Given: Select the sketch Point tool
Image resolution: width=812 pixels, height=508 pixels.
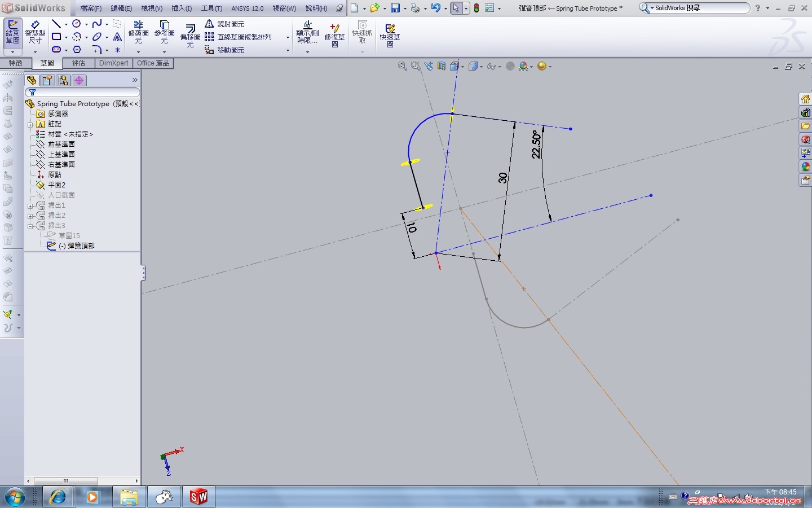Looking at the screenshot, I should pyautogui.click(x=117, y=50).
